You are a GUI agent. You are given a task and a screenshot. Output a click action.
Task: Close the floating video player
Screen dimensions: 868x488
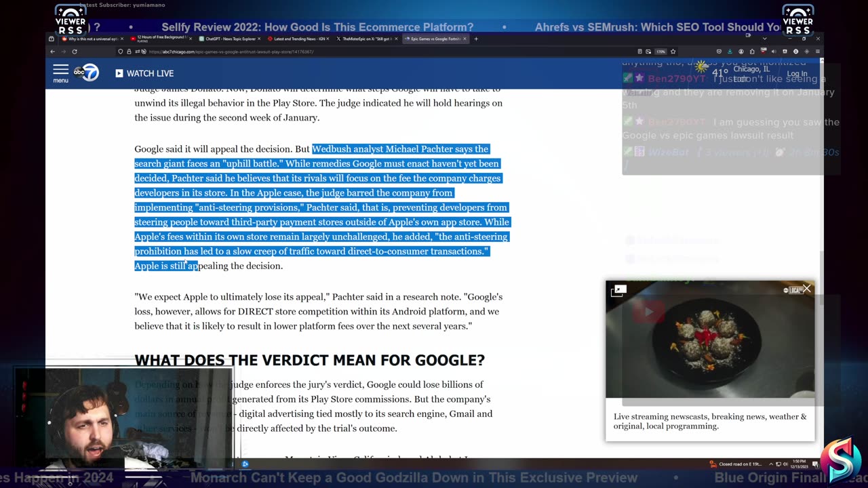(x=806, y=289)
